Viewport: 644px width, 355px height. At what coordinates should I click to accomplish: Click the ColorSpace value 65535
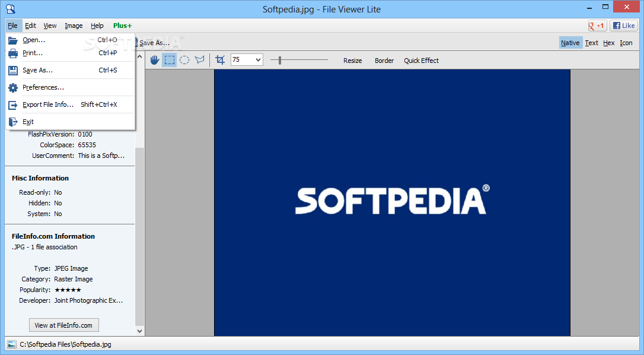87,145
